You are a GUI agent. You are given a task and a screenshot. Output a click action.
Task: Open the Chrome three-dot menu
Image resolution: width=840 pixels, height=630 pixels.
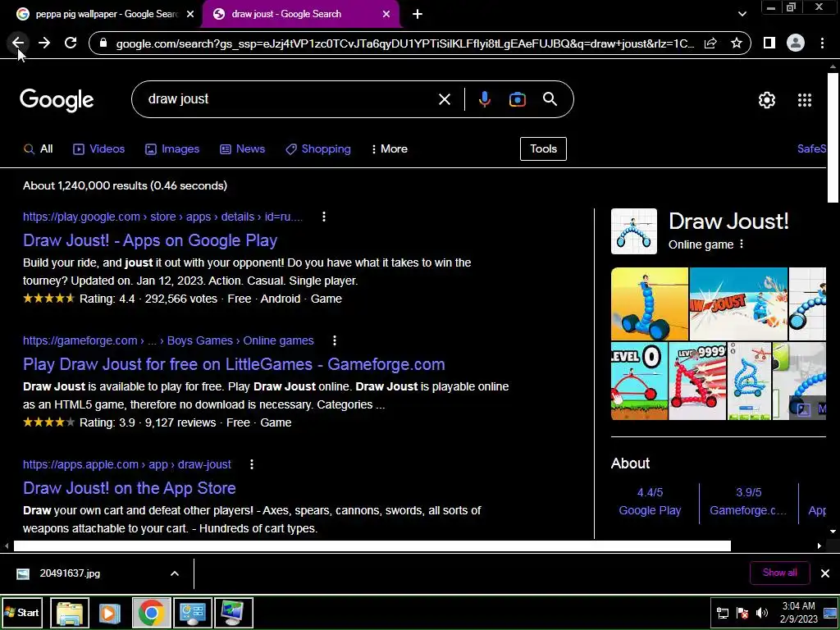[x=822, y=43]
